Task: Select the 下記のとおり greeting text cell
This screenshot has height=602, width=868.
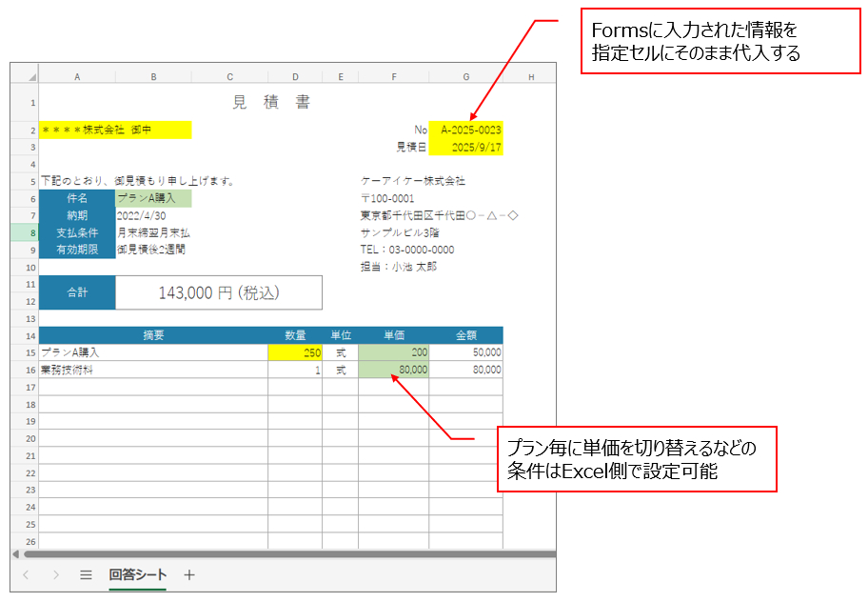Action: pyautogui.click(x=138, y=181)
